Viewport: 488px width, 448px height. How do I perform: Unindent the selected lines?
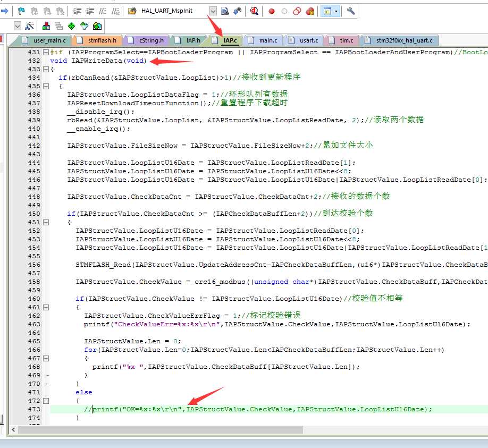coord(90,11)
